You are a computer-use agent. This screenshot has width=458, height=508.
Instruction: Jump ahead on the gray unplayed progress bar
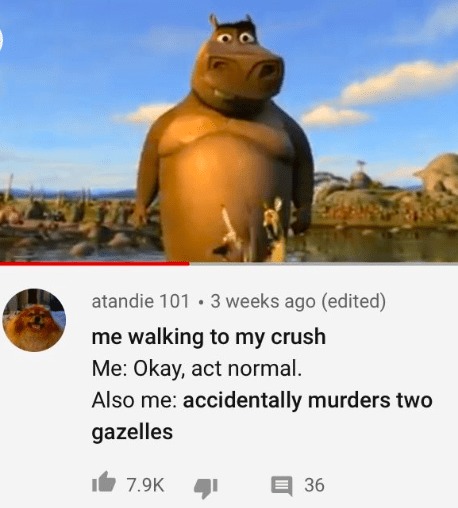(x=323, y=264)
